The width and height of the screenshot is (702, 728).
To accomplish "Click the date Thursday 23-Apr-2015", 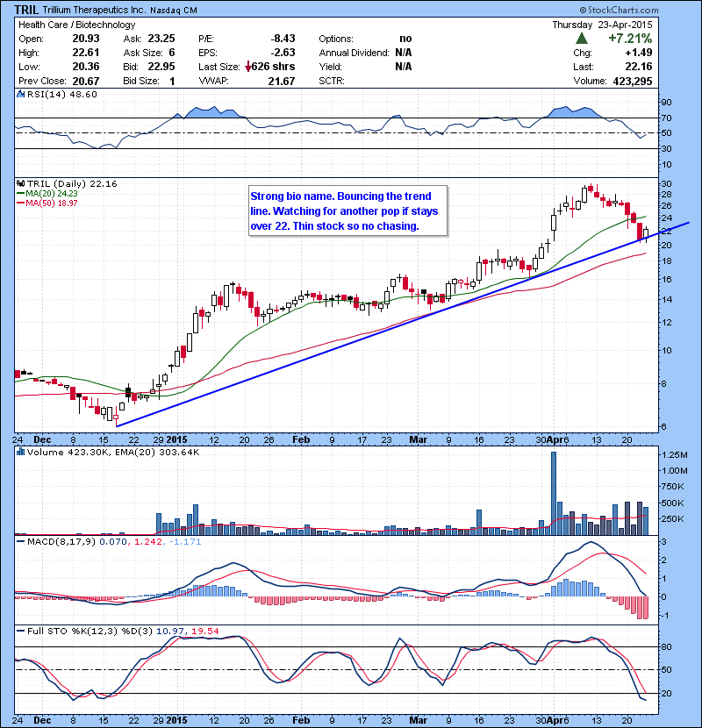I will tap(602, 25).
